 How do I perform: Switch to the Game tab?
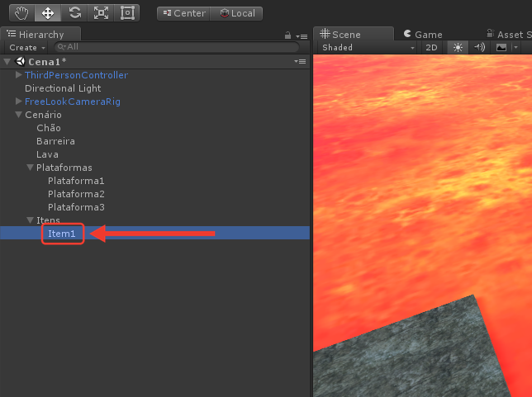(x=423, y=35)
